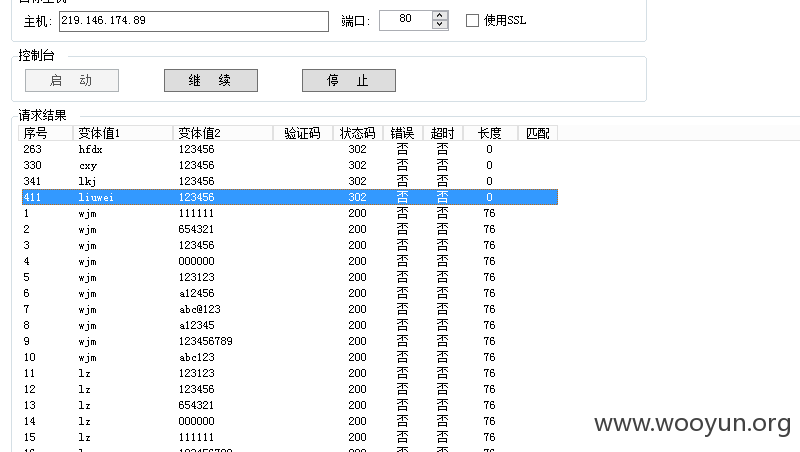Select row with password 111111 for wjm
Screen dimensions: 800x452
(x=290, y=213)
